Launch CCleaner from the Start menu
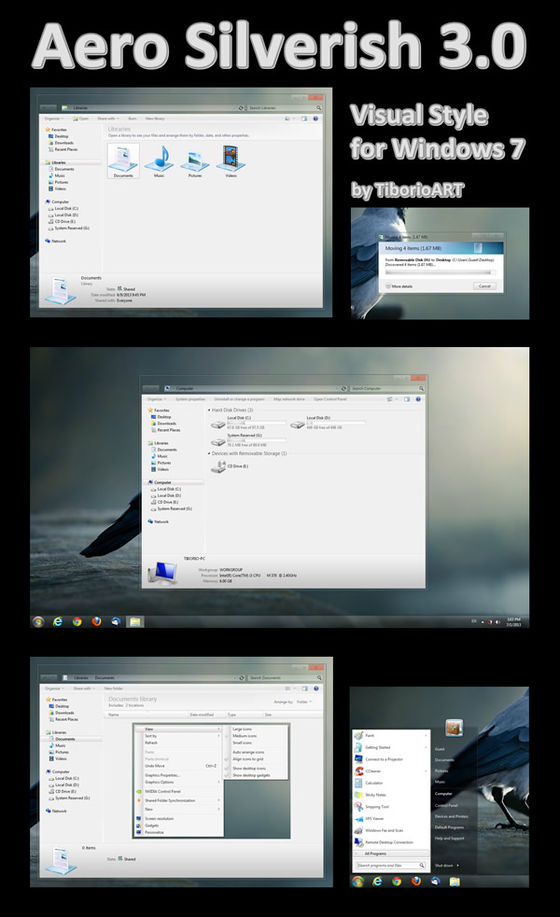The image size is (560, 917). click(x=374, y=771)
